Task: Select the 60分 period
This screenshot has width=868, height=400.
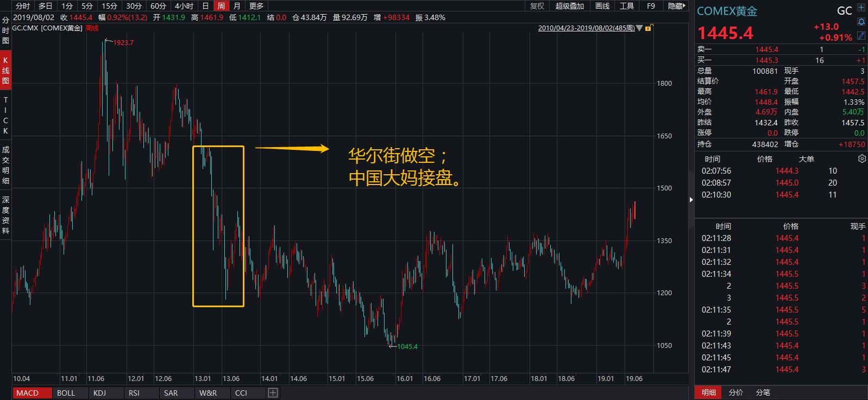Action: pyautogui.click(x=158, y=6)
